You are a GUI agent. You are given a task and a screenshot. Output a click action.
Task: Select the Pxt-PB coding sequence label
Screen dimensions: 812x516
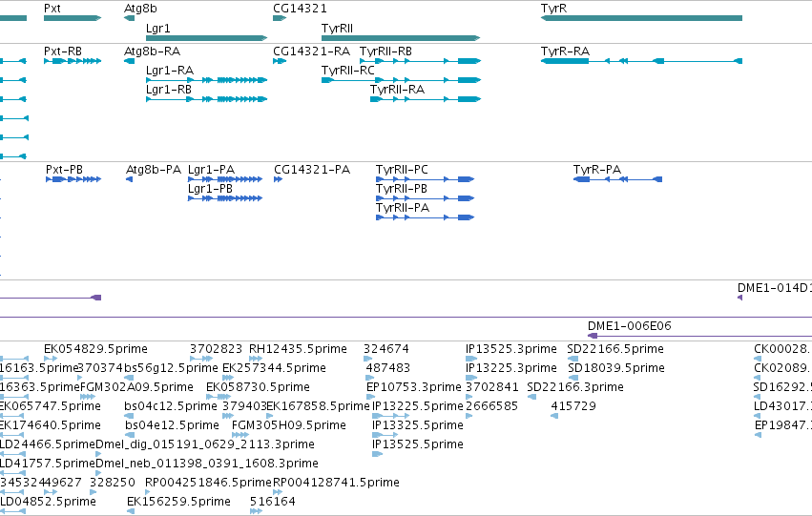tap(64, 170)
